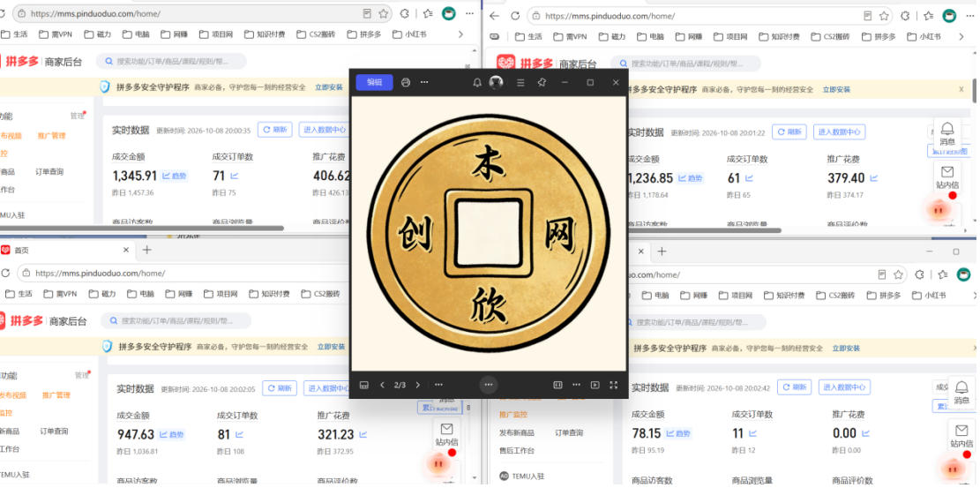Screen dimensions: 980x488
Task: Go to previous image in viewer
Action: [x=383, y=385]
